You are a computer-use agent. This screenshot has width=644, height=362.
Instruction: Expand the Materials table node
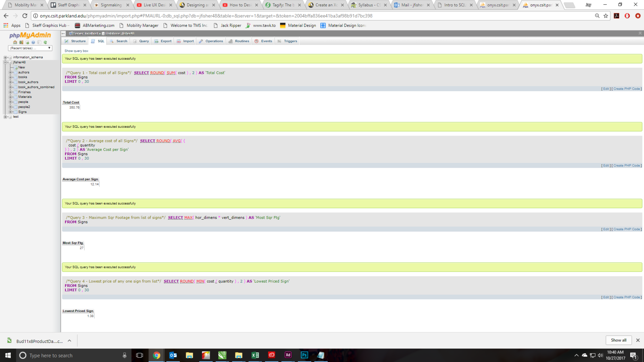click(10, 97)
